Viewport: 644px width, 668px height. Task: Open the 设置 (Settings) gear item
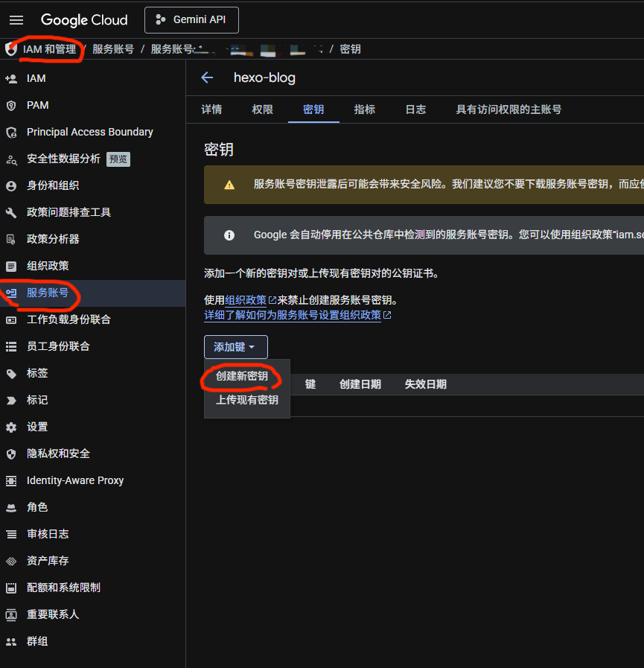coord(37,427)
